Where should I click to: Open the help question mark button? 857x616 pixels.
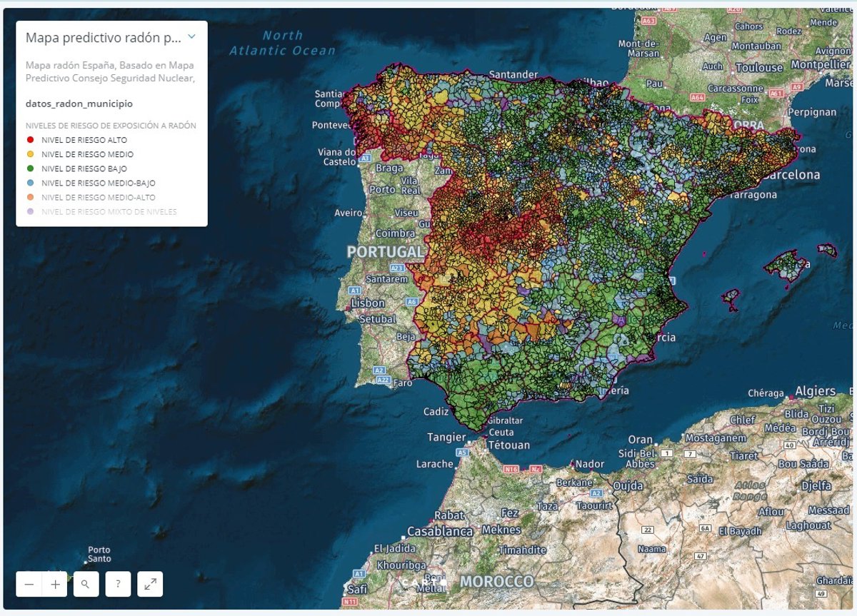point(118,584)
